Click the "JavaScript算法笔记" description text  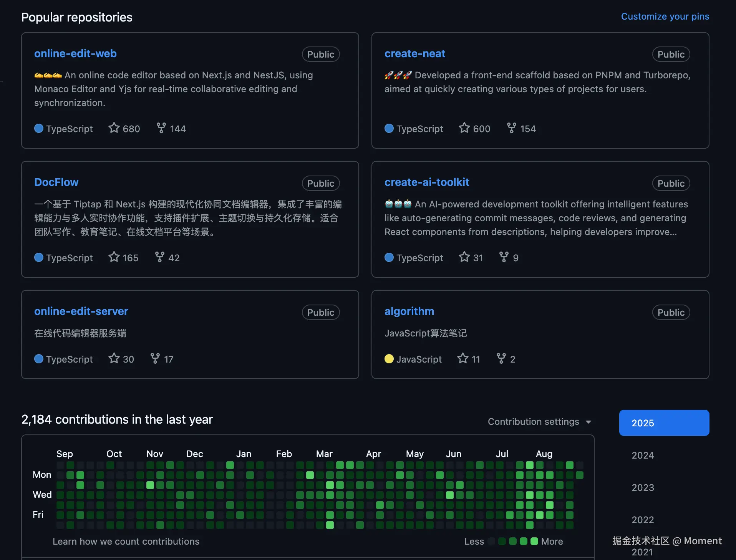point(426,333)
